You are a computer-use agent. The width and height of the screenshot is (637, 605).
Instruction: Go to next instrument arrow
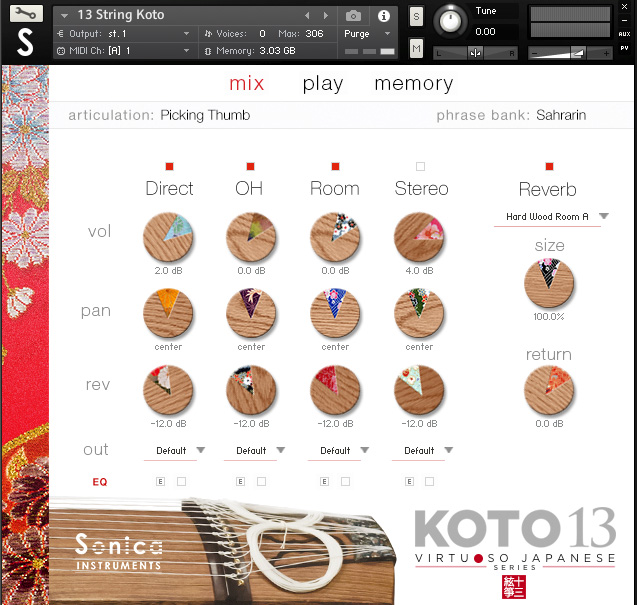coord(326,16)
